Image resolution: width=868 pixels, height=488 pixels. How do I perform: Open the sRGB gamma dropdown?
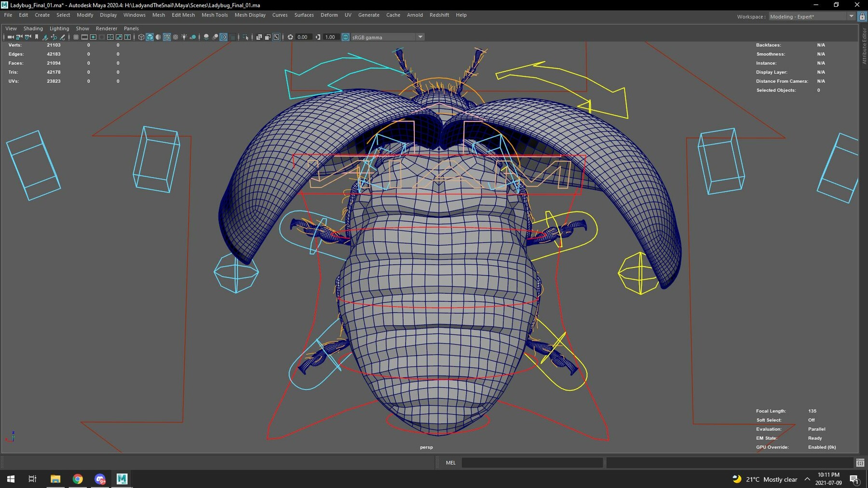tap(420, 37)
